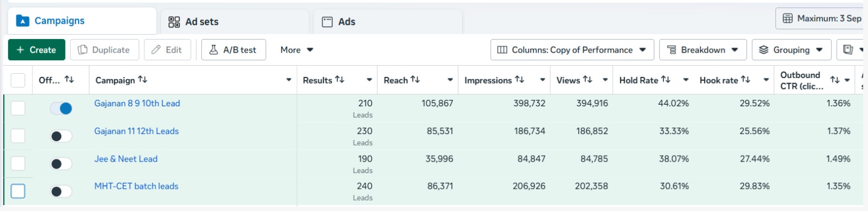
Task: Click the Columns layout icon
Action: 502,50
